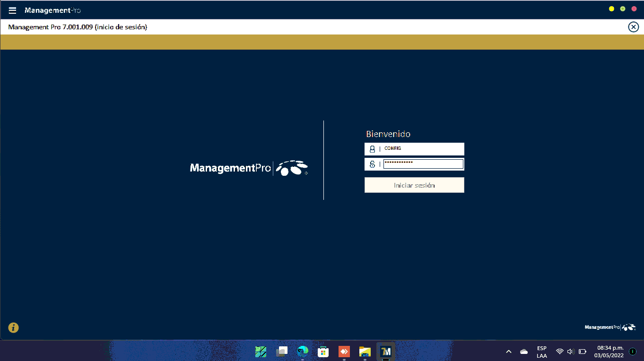The width and height of the screenshot is (644, 361).
Task: Expand hidden system tray icons chevron
Action: pos(509,352)
